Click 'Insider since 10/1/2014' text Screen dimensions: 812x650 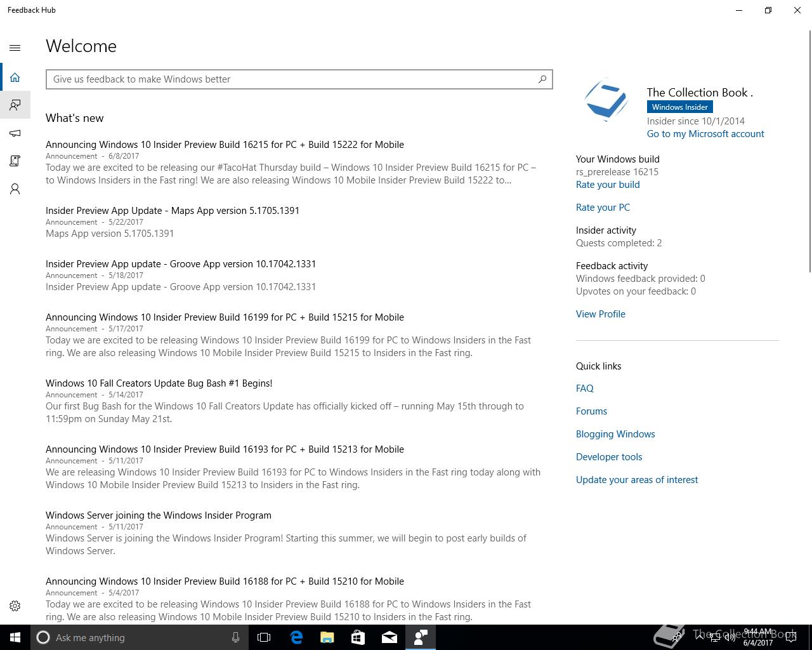point(696,121)
